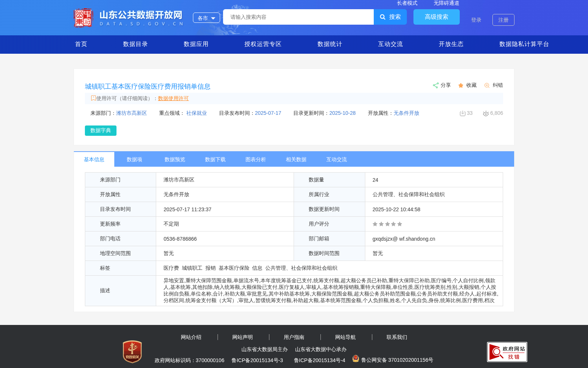Click the 高级搜索 button
Screen dimensions: 588x368
click(x=437, y=17)
